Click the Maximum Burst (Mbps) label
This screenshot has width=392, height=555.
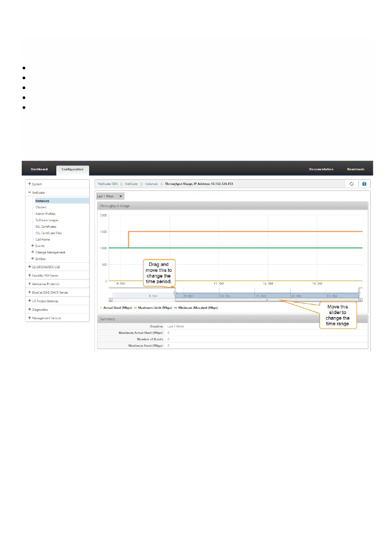coord(146,346)
